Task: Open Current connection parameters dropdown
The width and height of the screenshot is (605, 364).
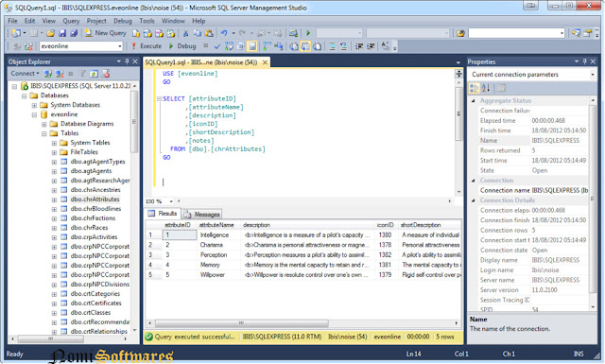Action: (x=593, y=75)
